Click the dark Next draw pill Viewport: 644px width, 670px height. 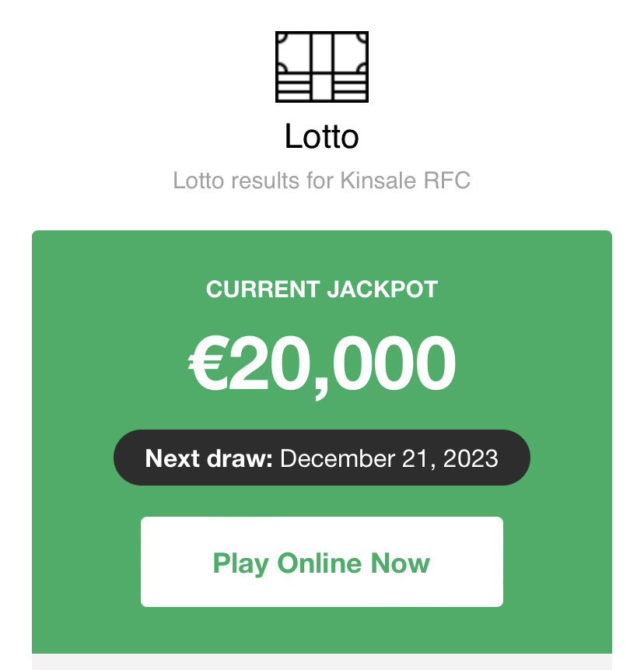[x=322, y=458]
